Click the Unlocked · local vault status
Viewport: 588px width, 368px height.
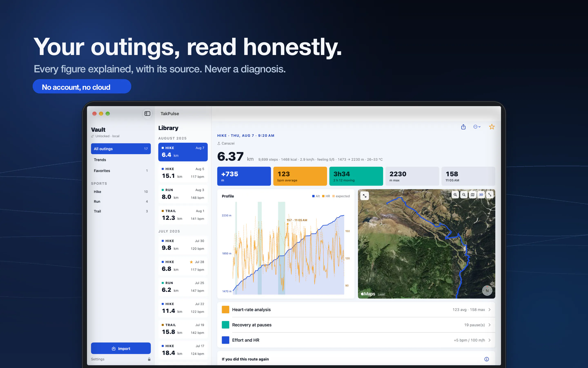pyautogui.click(x=105, y=136)
